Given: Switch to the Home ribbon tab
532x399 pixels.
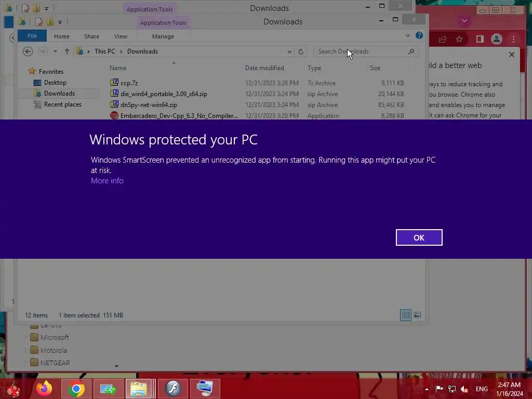Looking at the screenshot, I should tap(62, 36).
